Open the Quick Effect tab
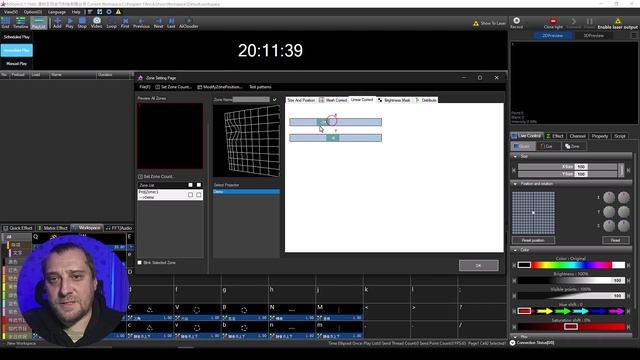This screenshot has height=360, width=640. point(18,228)
